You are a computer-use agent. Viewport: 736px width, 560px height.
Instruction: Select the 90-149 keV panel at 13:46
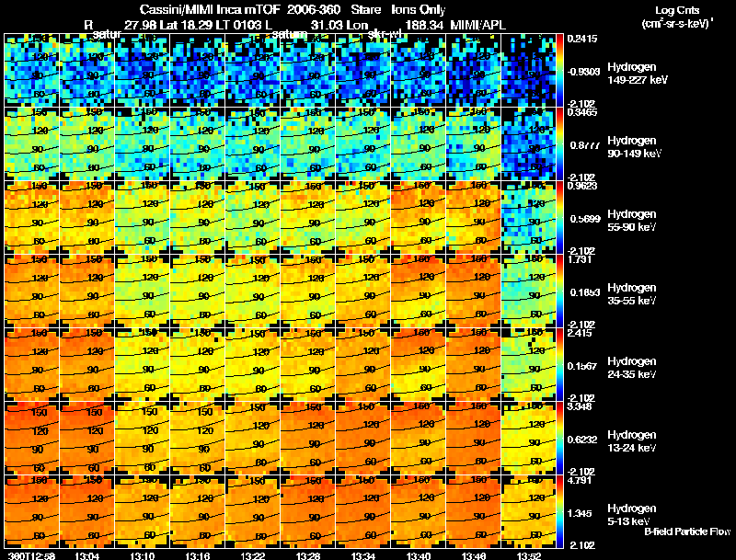coord(474,144)
